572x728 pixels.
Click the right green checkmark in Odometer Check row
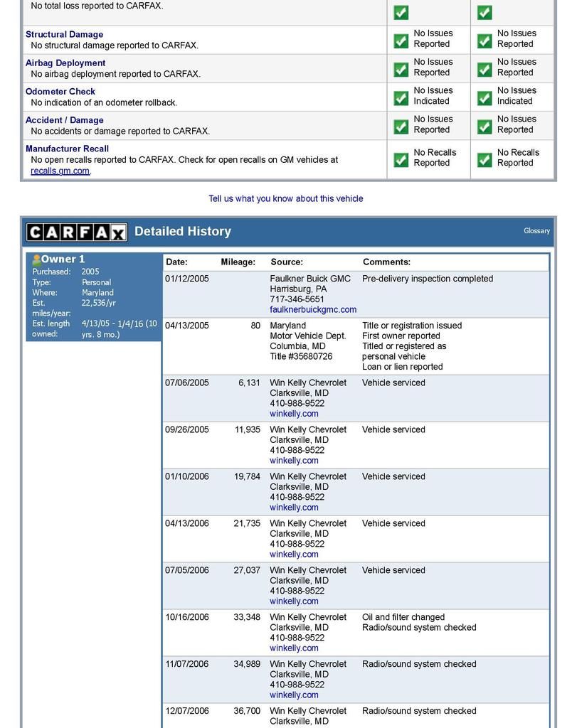point(484,98)
